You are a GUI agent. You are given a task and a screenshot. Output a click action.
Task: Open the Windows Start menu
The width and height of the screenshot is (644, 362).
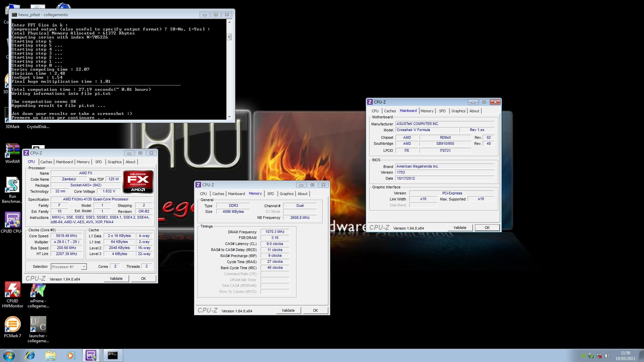pyautogui.click(x=9, y=355)
